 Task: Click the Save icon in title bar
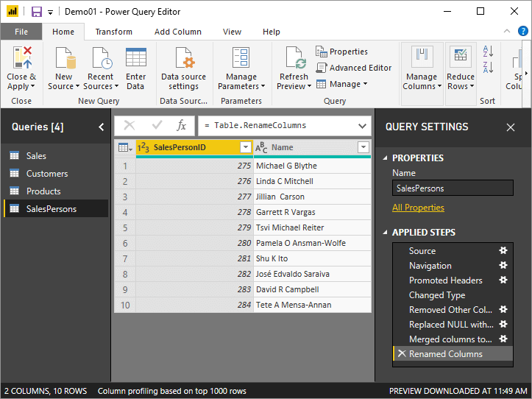click(x=36, y=12)
